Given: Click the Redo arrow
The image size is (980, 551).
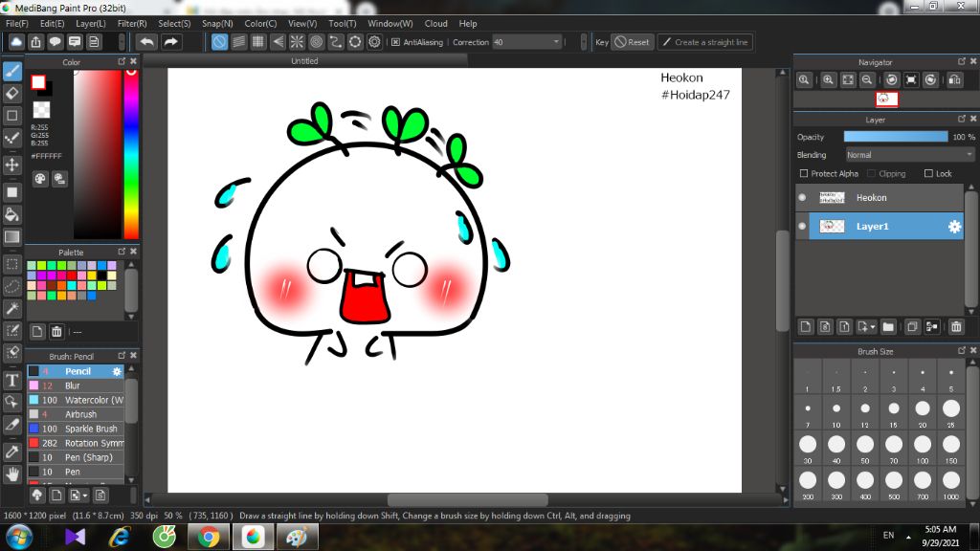Looking at the screenshot, I should 170,42.
